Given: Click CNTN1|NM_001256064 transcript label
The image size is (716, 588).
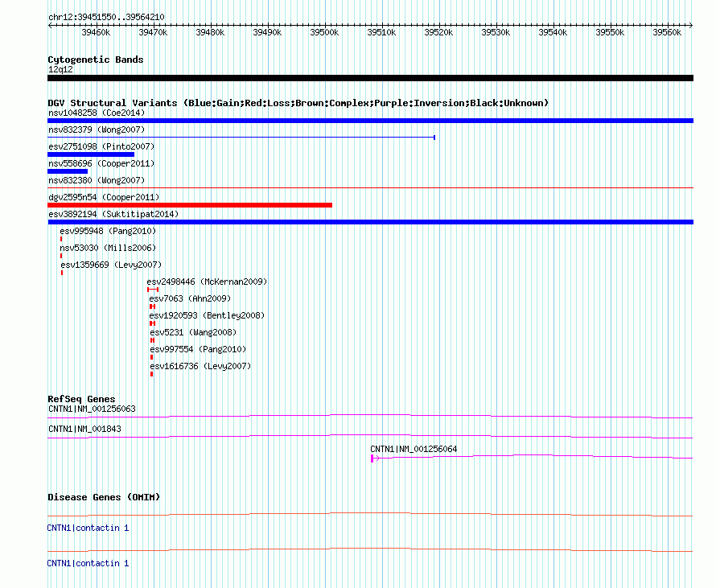Looking at the screenshot, I should (x=414, y=449).
